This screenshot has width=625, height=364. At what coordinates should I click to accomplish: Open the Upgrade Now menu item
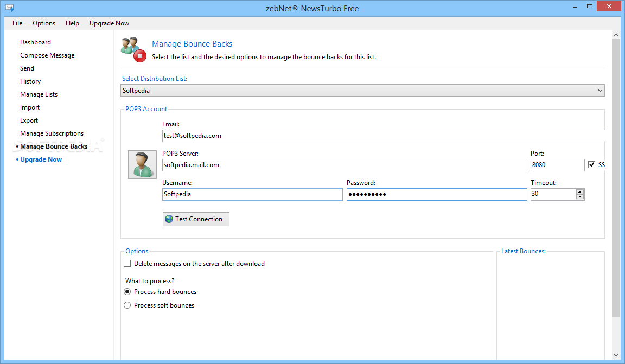(109, 23)
